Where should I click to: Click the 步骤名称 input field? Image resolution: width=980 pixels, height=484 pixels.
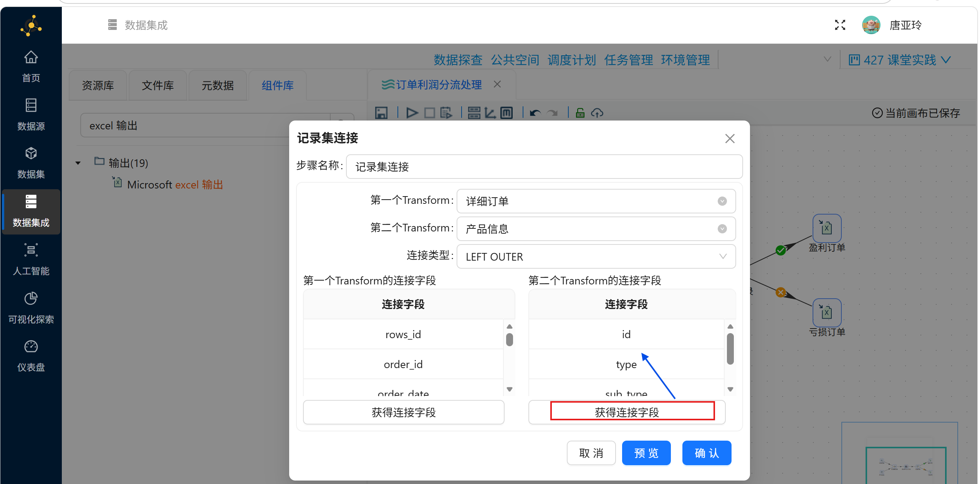tap(544, 167)
